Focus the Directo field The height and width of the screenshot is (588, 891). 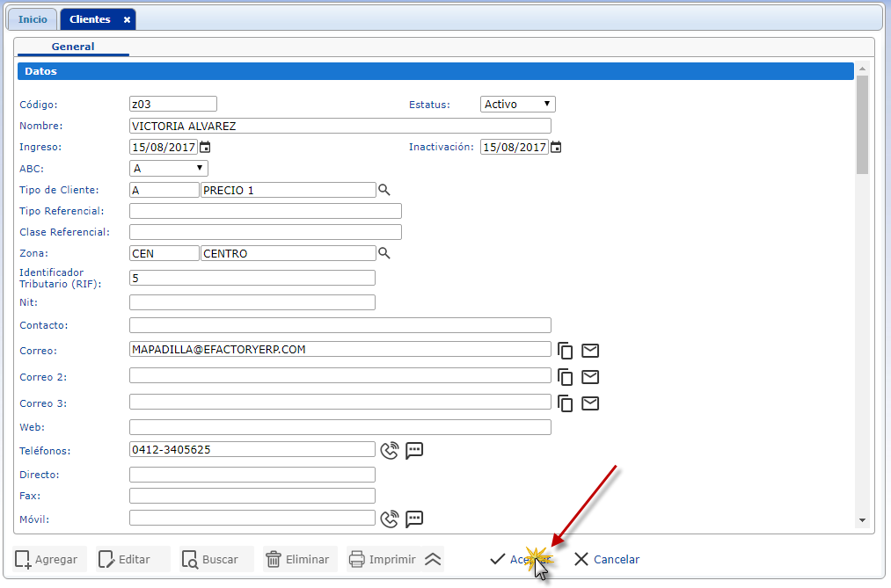pos(252,475)
